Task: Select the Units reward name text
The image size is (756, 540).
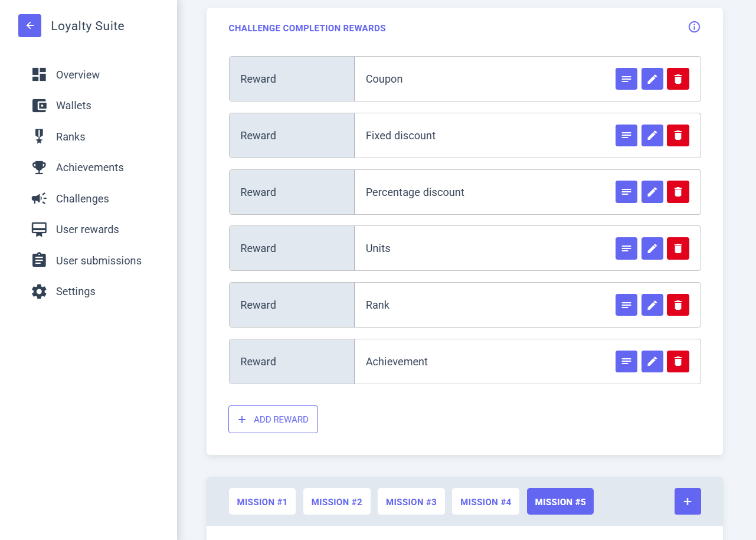Action: pos(378,248)
